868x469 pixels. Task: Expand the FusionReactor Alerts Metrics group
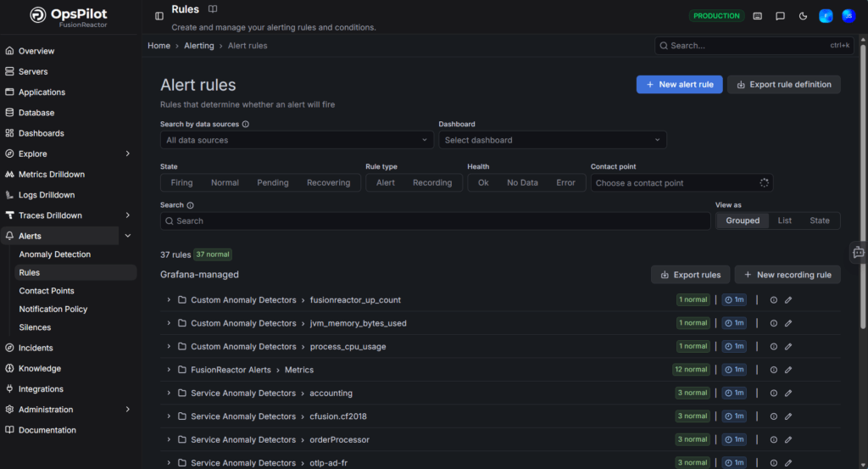coord(169,370)
